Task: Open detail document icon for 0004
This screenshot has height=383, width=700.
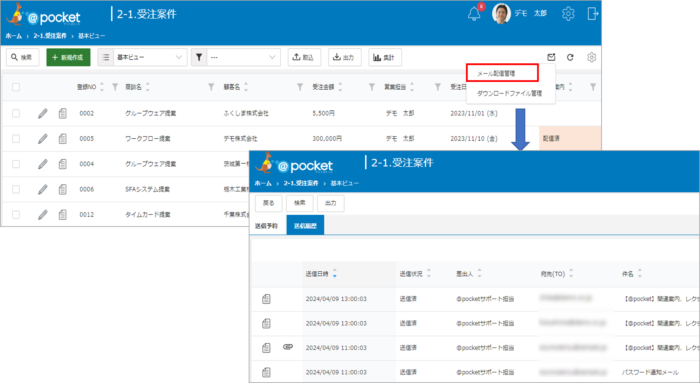Action: 62,164
